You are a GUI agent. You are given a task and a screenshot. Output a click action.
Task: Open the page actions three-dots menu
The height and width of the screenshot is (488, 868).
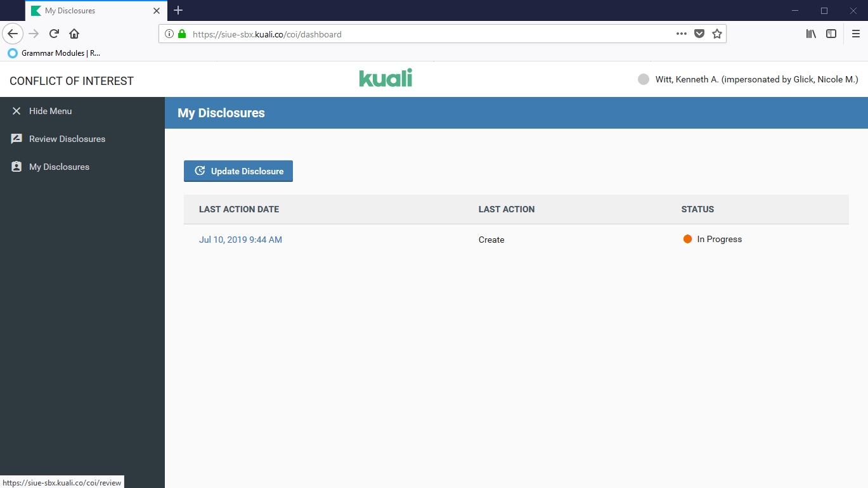point(681,34)
